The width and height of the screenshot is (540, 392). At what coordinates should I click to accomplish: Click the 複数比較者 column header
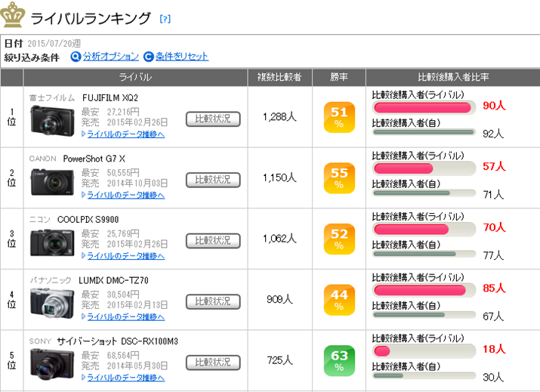point(279,77)
